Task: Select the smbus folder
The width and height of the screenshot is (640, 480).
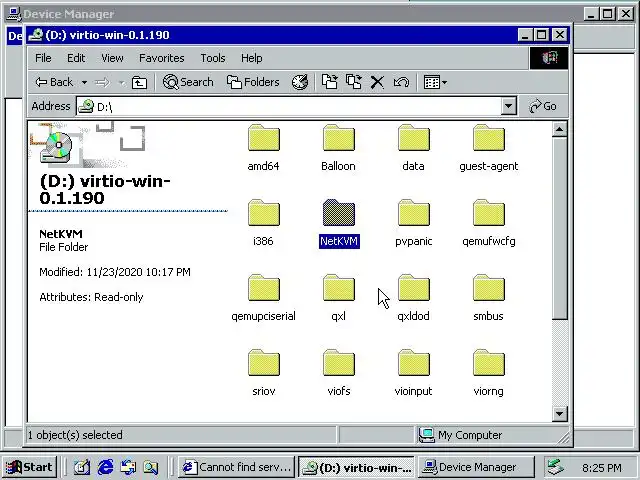Action: [489, 298]
